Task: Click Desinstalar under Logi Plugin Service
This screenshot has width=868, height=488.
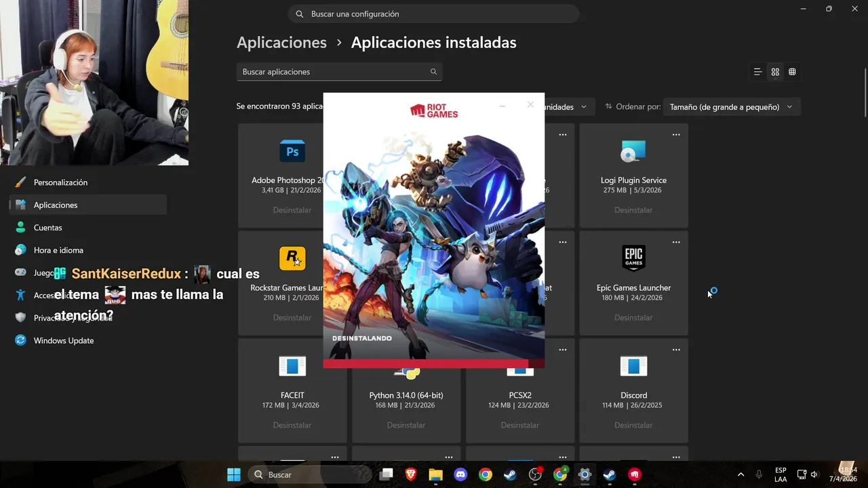Action: click(x=633, y=210)
